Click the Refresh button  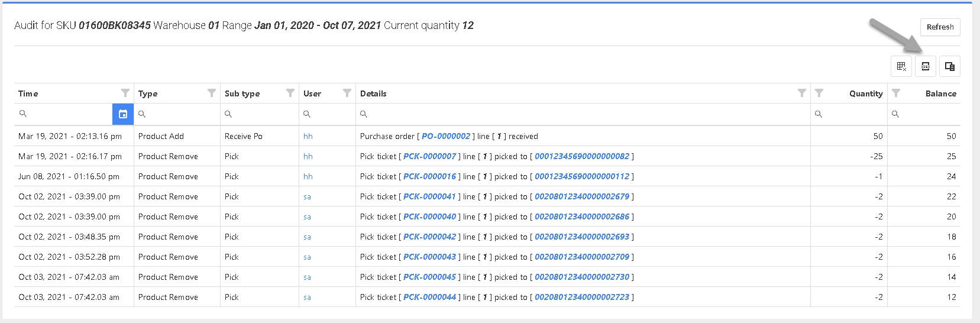pyautogui.click(x=940, y=27)
